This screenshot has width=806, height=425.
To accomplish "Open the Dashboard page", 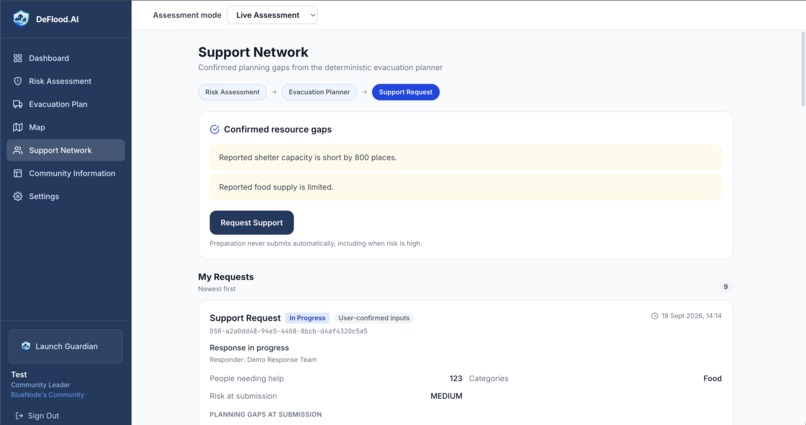I will [66, 58].
